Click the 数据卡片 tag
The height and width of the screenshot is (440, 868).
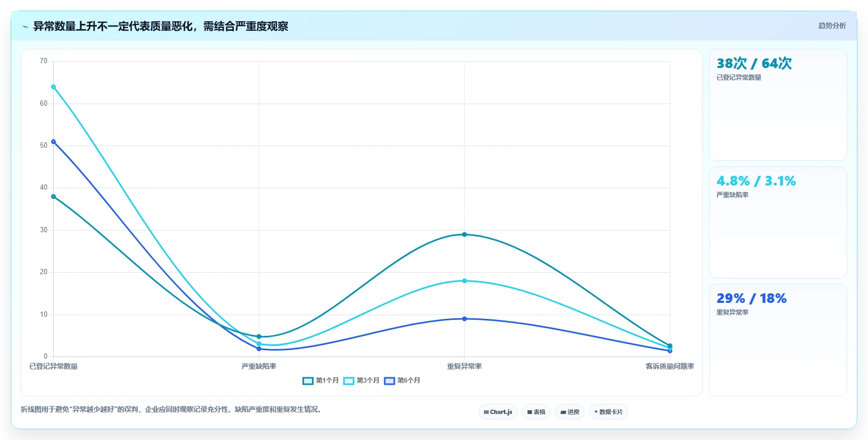click(x=609, y=412)
